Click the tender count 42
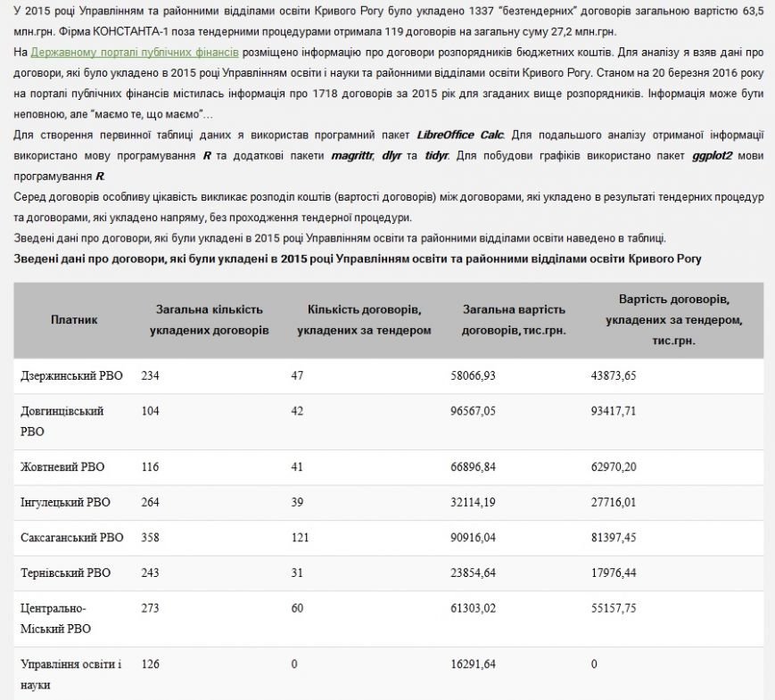The height and width of the screenshot is (700, 775). pos(297,411)
